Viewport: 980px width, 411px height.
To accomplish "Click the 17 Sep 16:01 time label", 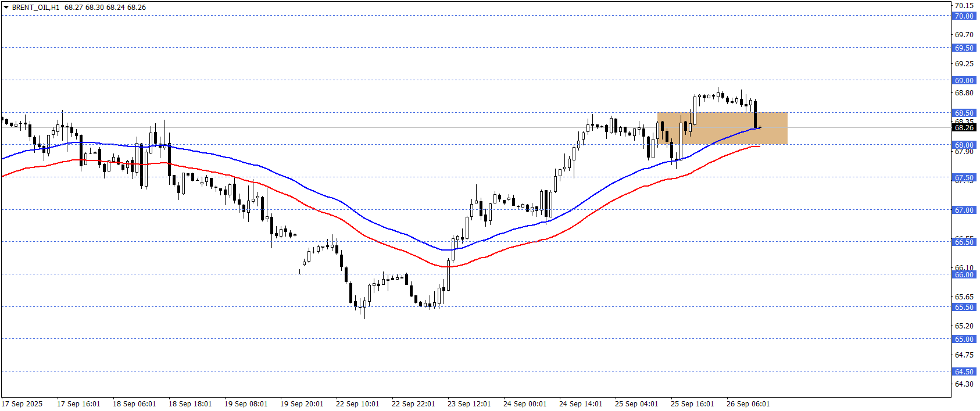I will (x=78, y=403).
